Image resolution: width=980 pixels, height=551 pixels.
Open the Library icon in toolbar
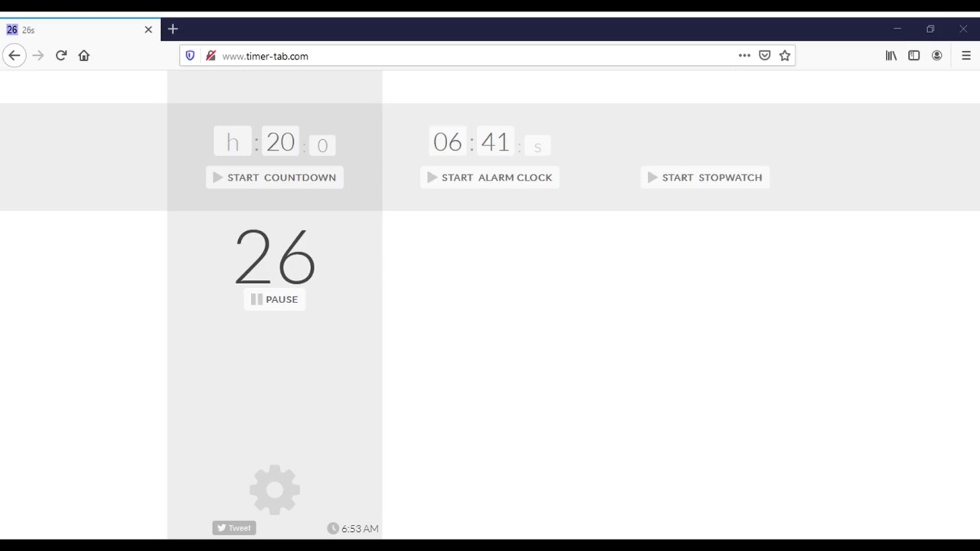pos(891,55)
